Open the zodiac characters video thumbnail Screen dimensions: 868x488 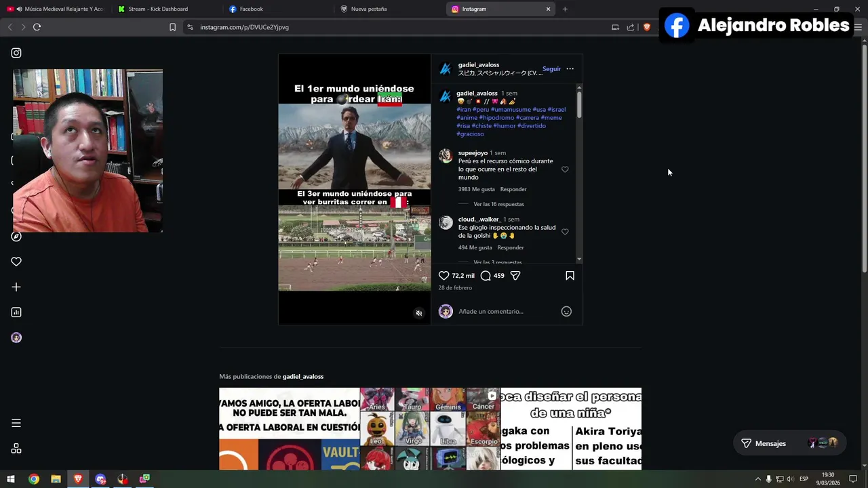pyautogui.click(x=430, y=429)
